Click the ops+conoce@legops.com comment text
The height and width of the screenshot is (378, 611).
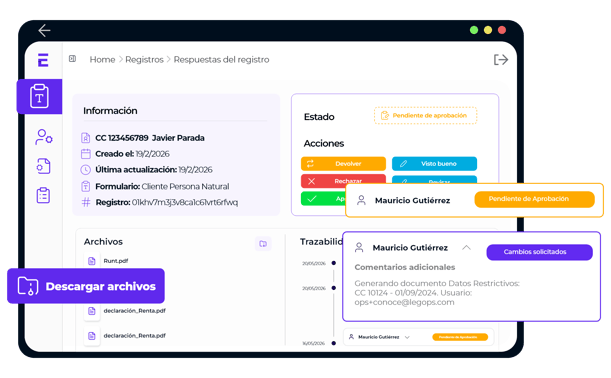coord(404,302)
